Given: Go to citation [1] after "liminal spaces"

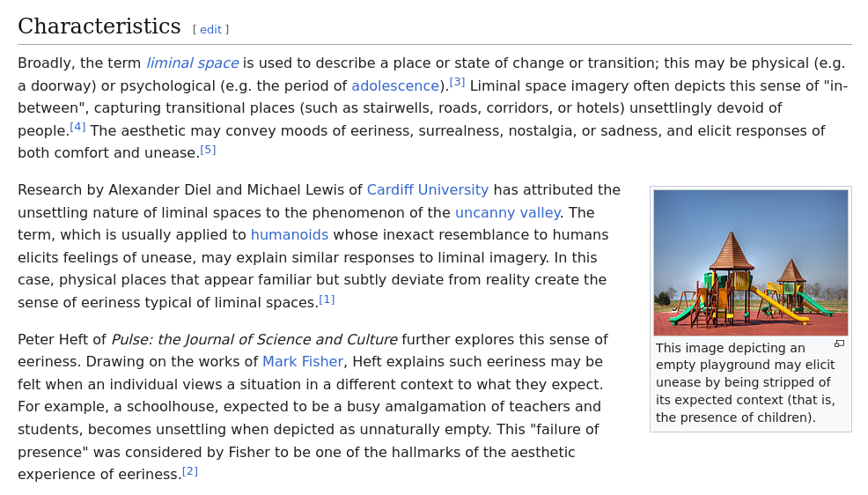Looking at the screenshot, I should (x=327, y=299).
